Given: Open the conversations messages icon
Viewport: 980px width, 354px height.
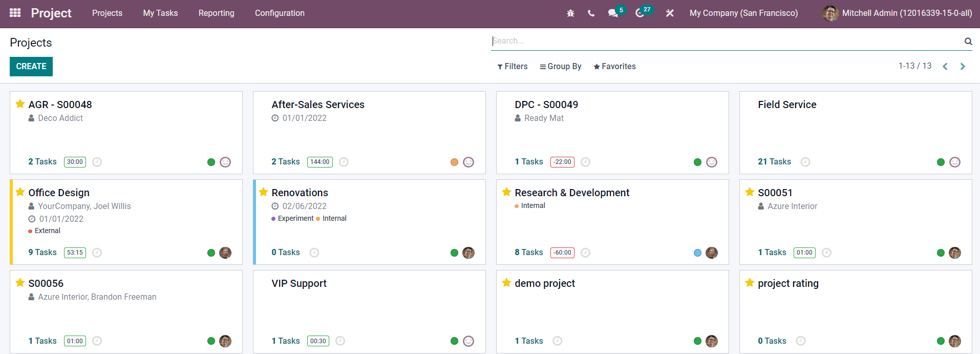Looking at the screenshot, I should pos(613,13).
